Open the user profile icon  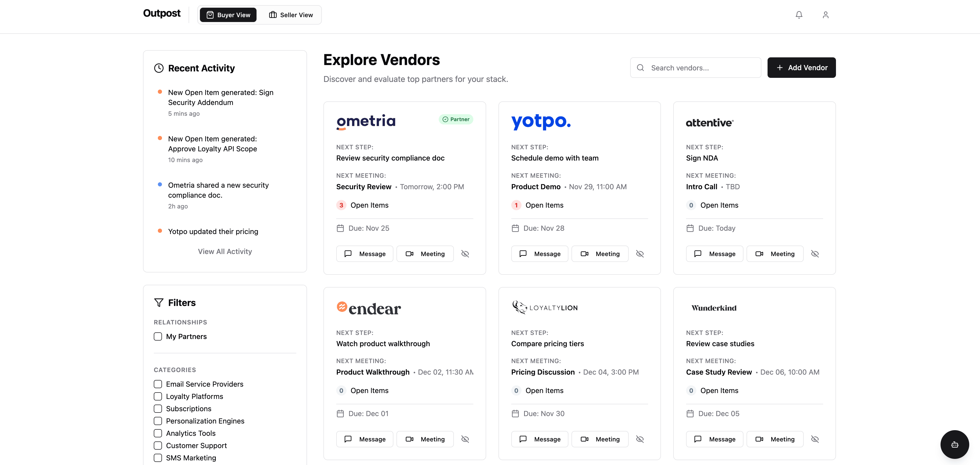(825, 14)
